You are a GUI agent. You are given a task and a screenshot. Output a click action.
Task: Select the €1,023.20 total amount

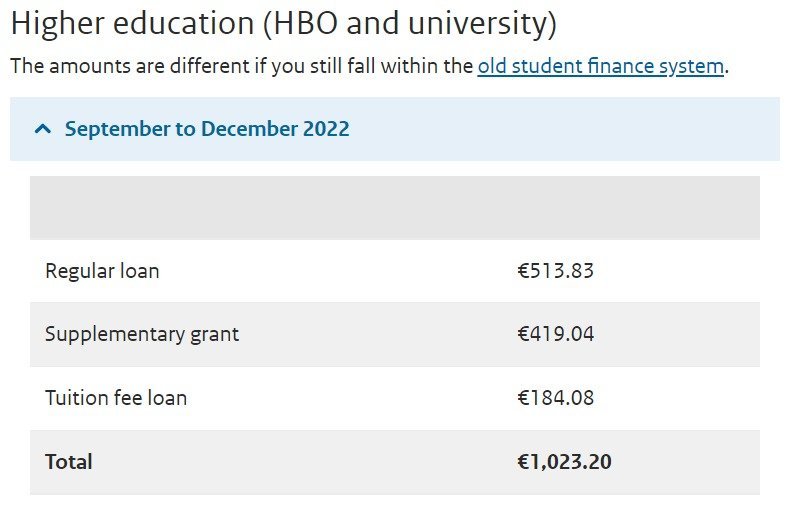click(564, 462)
